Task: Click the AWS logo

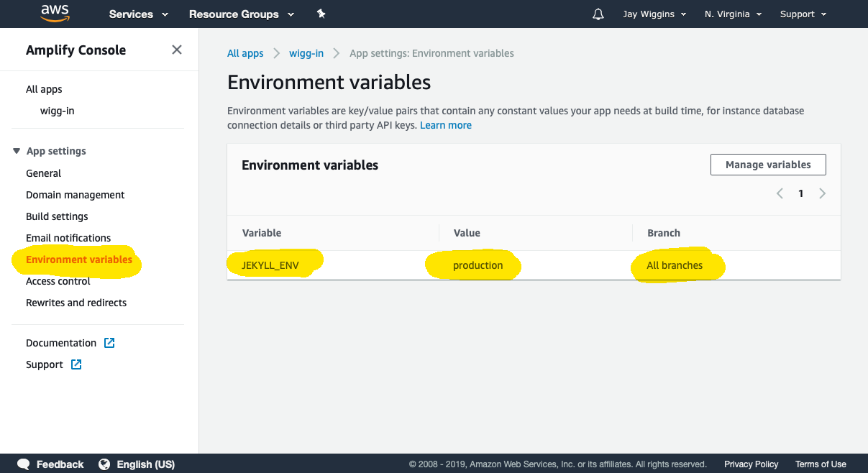Action: click(x=55, y=14)
